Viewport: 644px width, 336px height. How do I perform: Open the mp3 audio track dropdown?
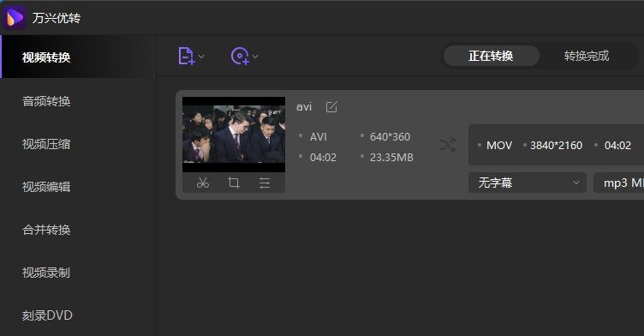(619, 183)
